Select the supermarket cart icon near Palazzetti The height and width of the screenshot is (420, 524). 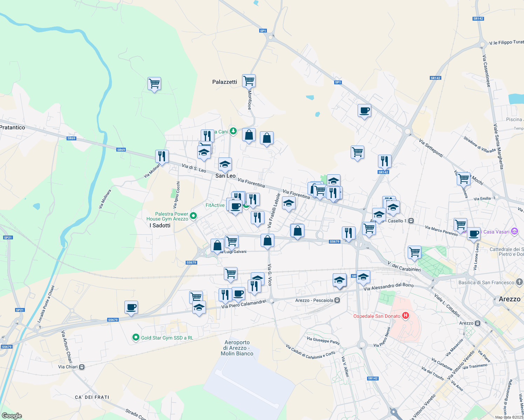point(249,81)
